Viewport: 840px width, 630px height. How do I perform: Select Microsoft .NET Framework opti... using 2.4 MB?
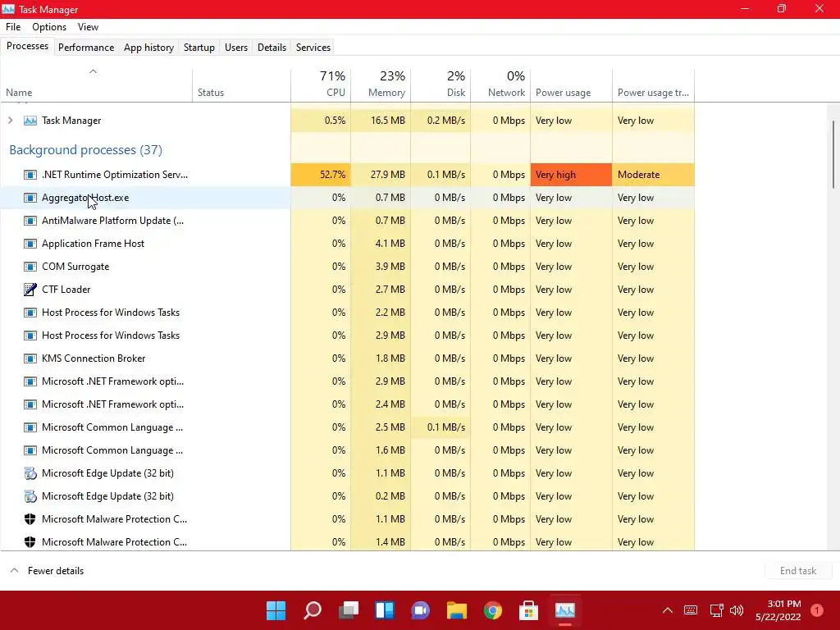pyautogui.click(x=347, y=404)
